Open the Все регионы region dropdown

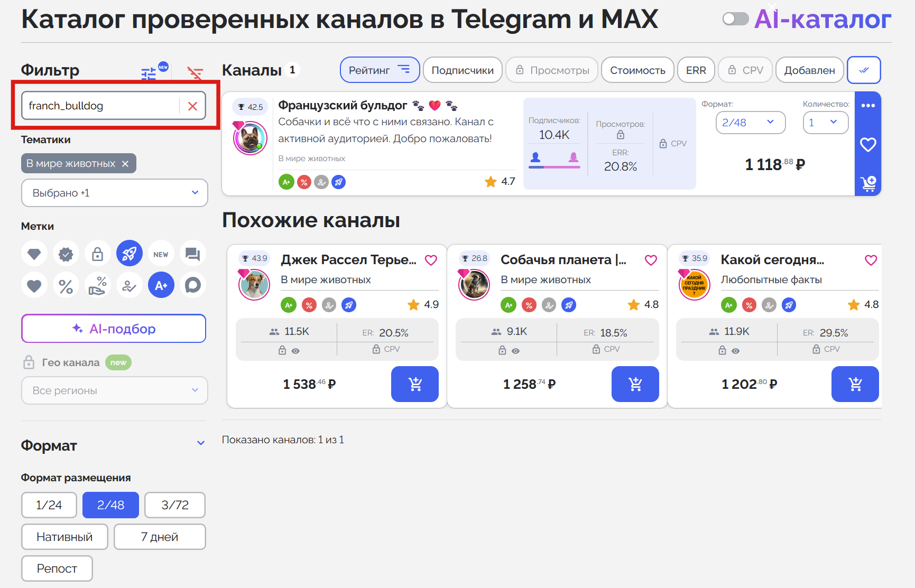coord(114,390)
